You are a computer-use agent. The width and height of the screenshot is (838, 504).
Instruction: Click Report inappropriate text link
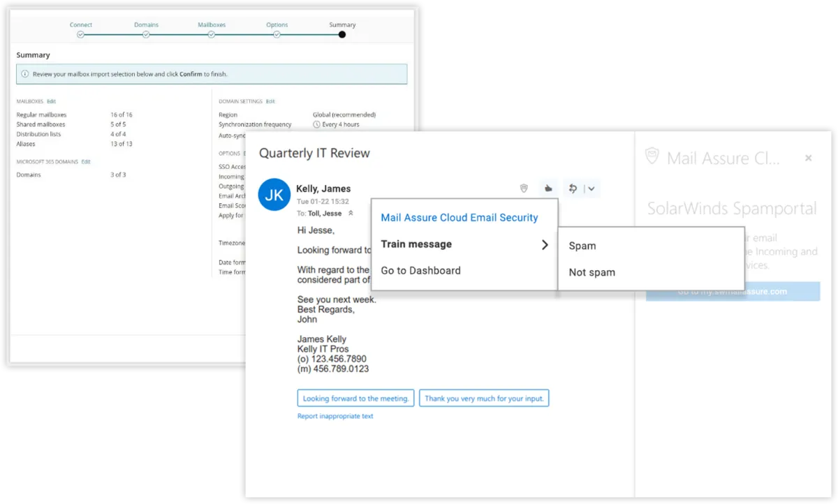335,416
